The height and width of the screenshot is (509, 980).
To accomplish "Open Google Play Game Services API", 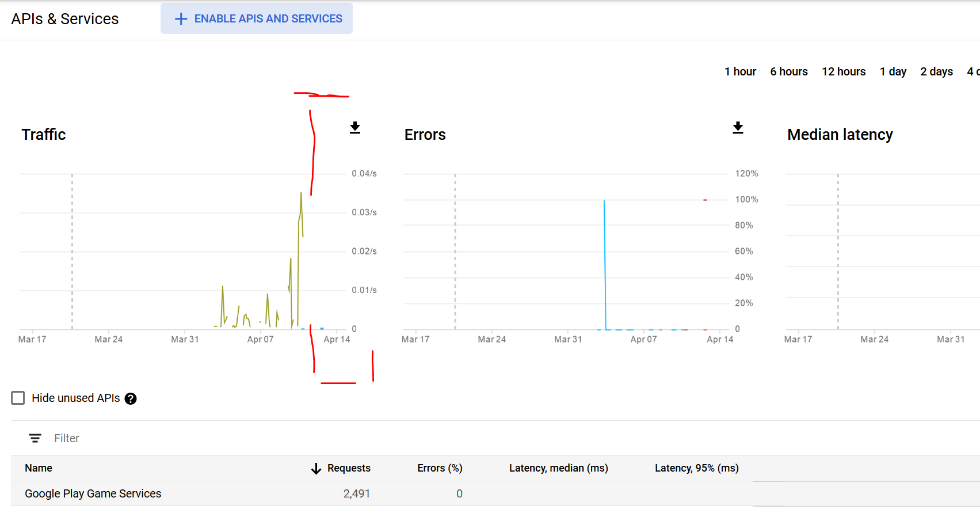I will coord(93,493).
